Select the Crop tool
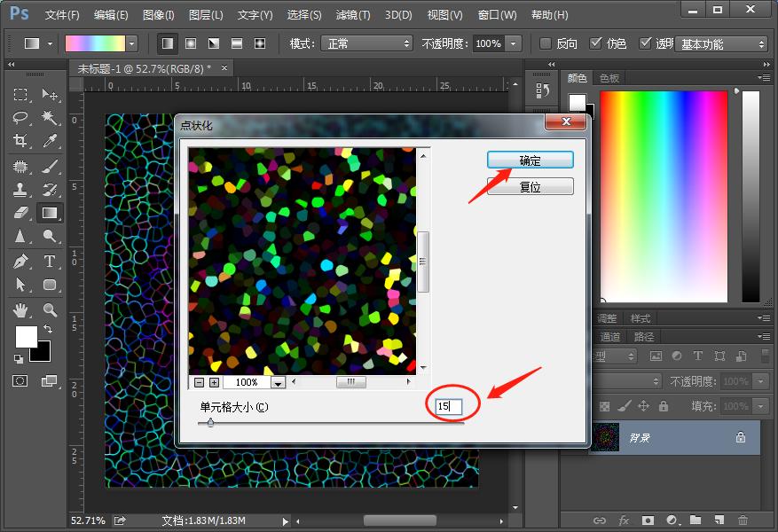Screen dimensions: 778x532 [20, 142]
